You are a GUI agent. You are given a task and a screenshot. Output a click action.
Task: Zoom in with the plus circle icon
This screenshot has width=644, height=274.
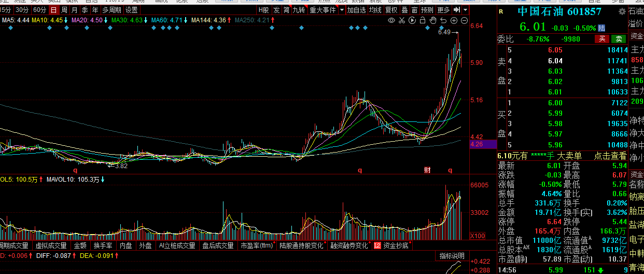(454, 20)
